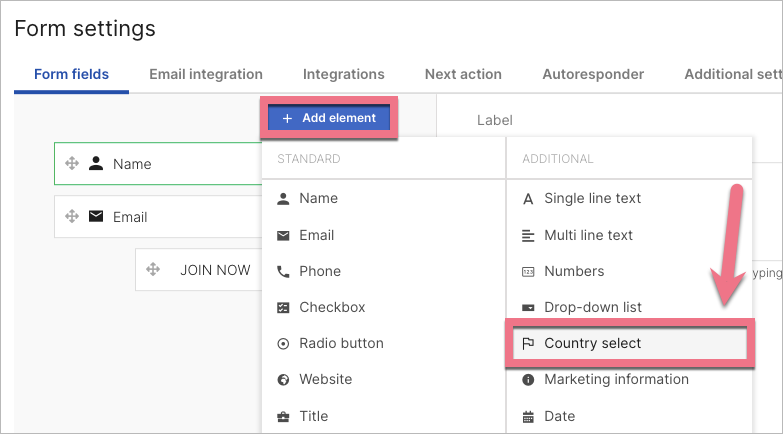The width and height of the screenshot is (783, 434).
Task: Click the Phone handset icon
Action: point(283,271)
